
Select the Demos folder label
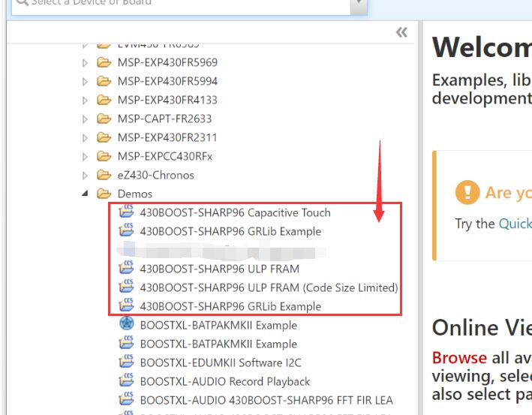135,194
